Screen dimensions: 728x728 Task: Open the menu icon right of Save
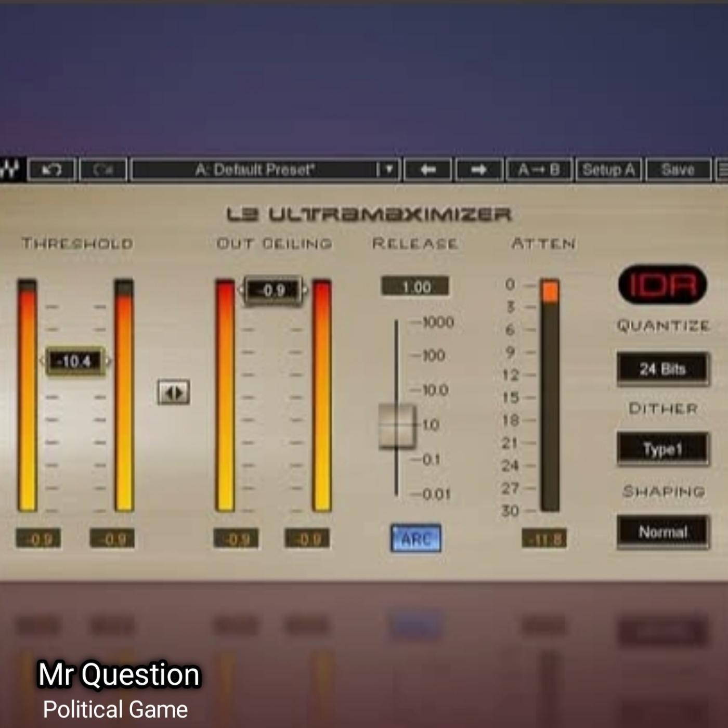point(722,170)
